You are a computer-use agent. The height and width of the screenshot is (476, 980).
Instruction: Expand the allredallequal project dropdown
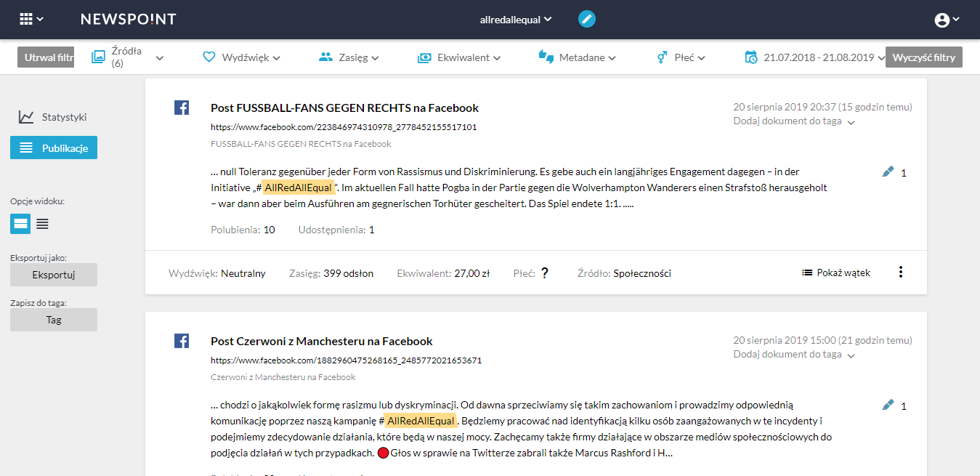click(516, 20)
